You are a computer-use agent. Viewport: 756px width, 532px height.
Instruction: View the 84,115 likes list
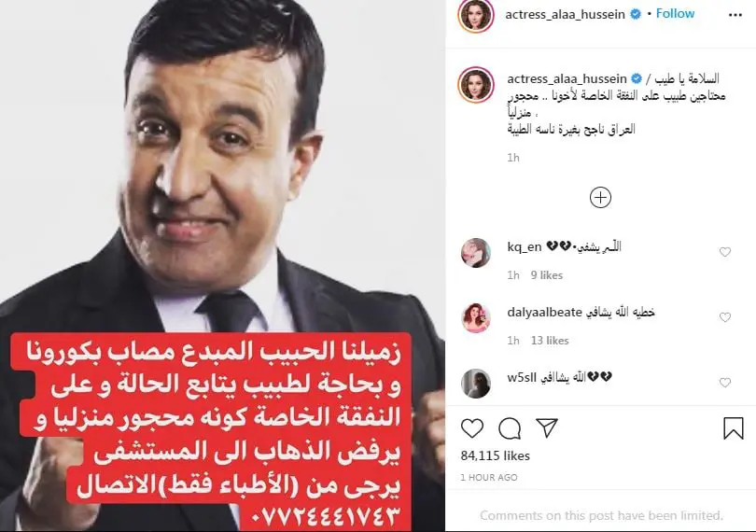(x=496, y=455)
